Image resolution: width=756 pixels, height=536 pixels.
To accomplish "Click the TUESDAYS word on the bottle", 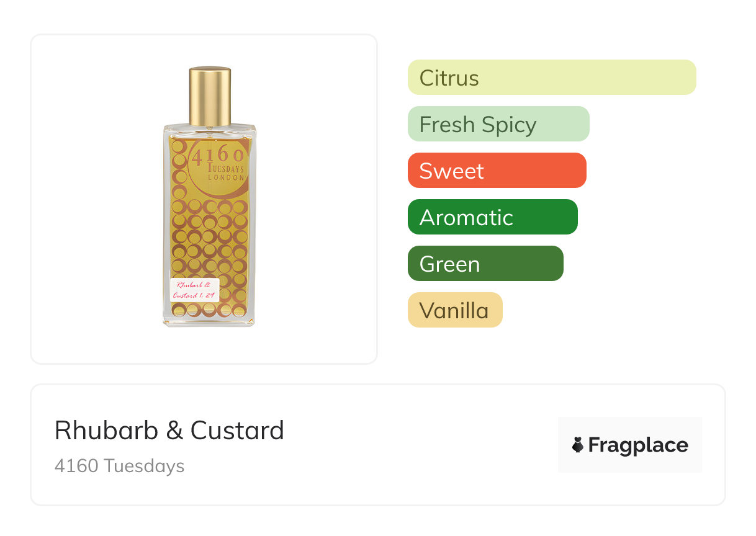I will tap(222, 168).
